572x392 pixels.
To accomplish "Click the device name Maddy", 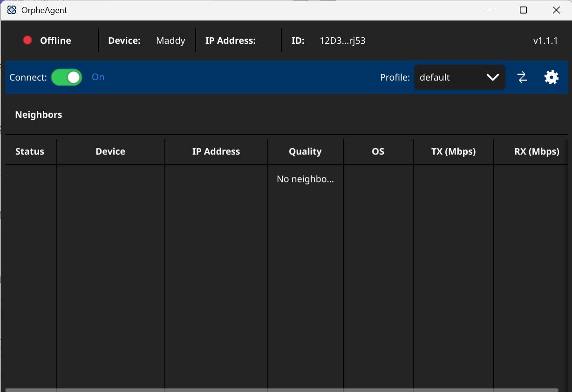I will point(170,41).
